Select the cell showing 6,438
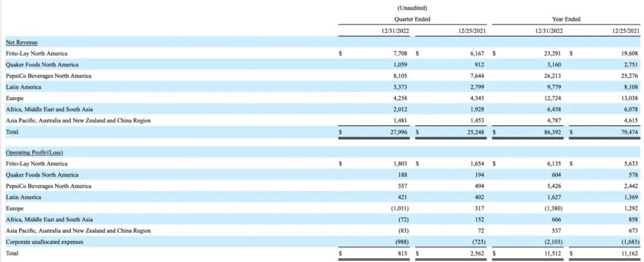644x262 pixels. coord(555,109)
